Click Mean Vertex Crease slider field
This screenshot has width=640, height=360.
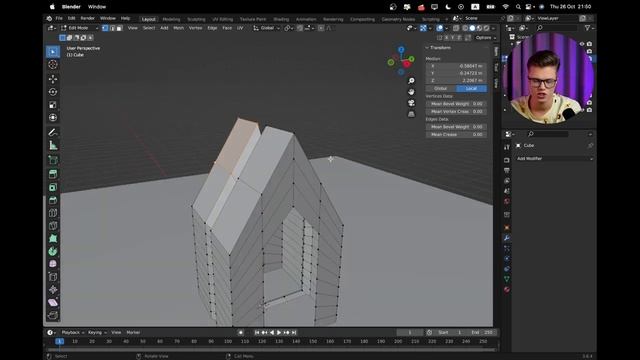[456, 111]
